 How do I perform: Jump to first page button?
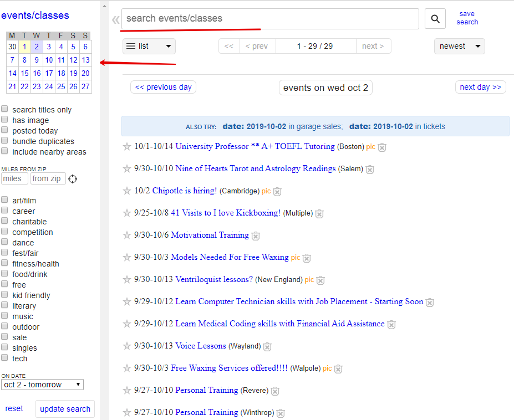coord(229,46)
